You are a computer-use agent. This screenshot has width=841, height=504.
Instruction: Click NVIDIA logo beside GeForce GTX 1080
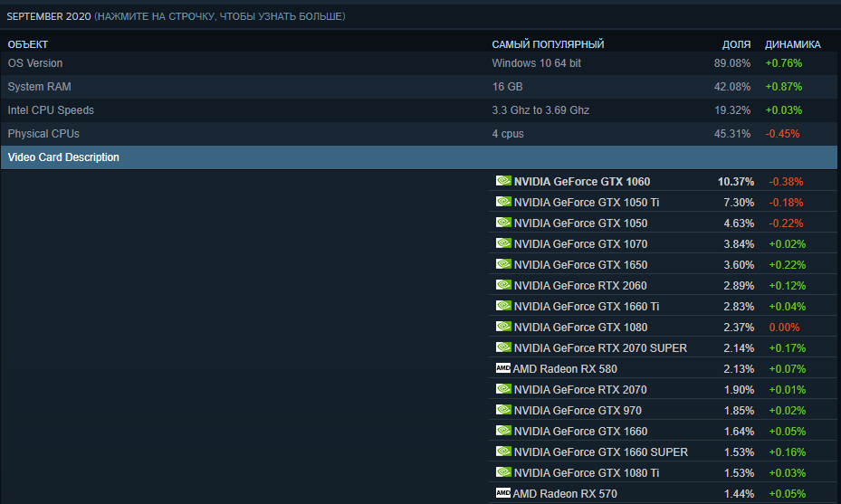[503, 327]
